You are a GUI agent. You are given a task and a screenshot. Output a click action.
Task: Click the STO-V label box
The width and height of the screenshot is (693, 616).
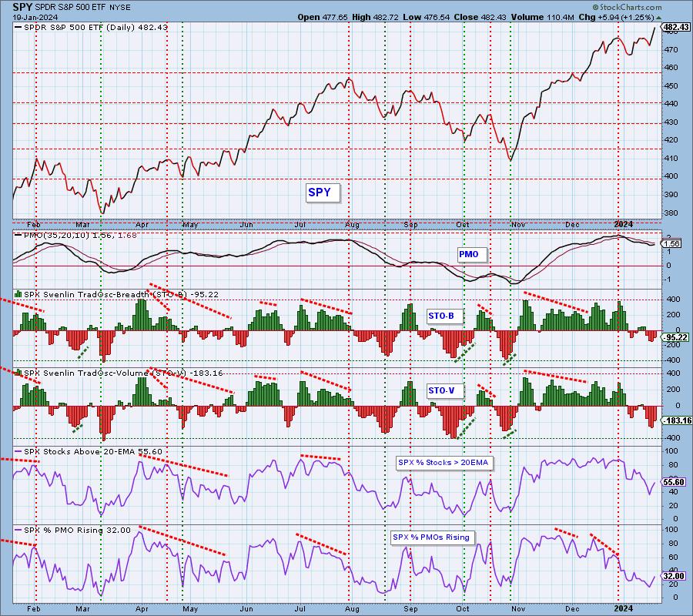tap(446, 390)
